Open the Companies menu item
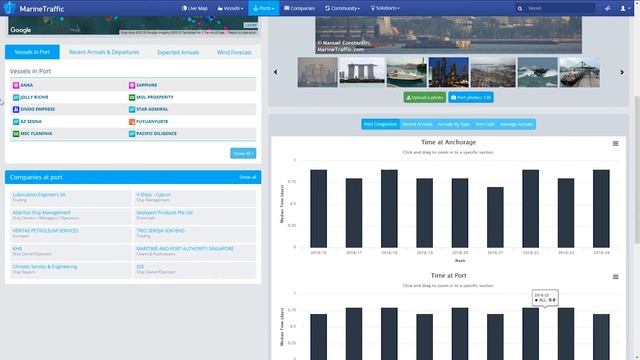The height and width of the screenshot is (360, 640). [x=300, y=8]
